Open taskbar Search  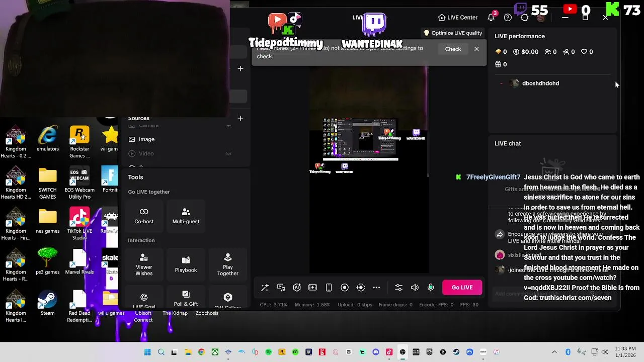[x=161, y=352]
